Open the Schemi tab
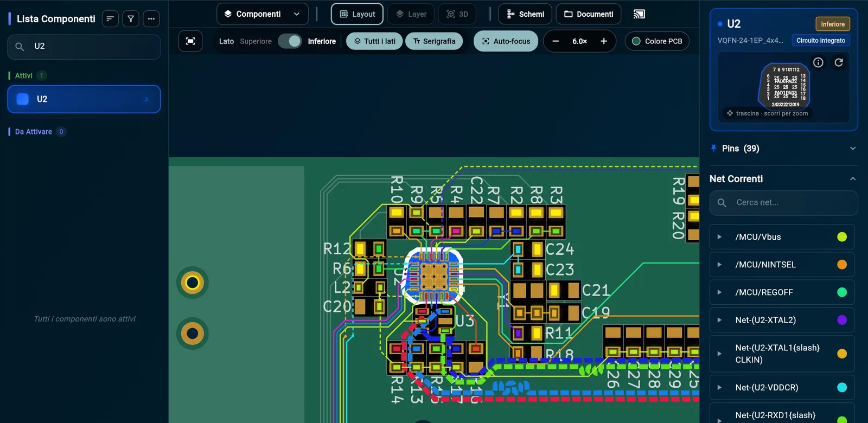 pyautogui.click(x=525, y=14)
